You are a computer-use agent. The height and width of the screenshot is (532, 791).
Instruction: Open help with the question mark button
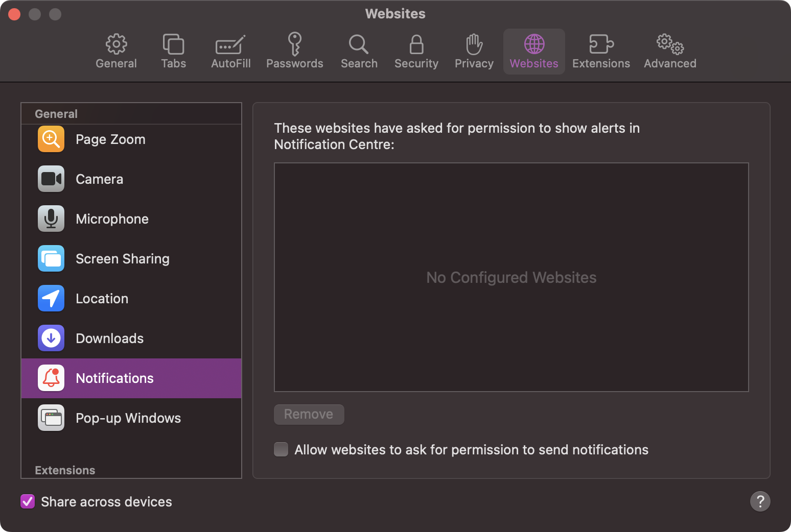(x=760, y=501)
